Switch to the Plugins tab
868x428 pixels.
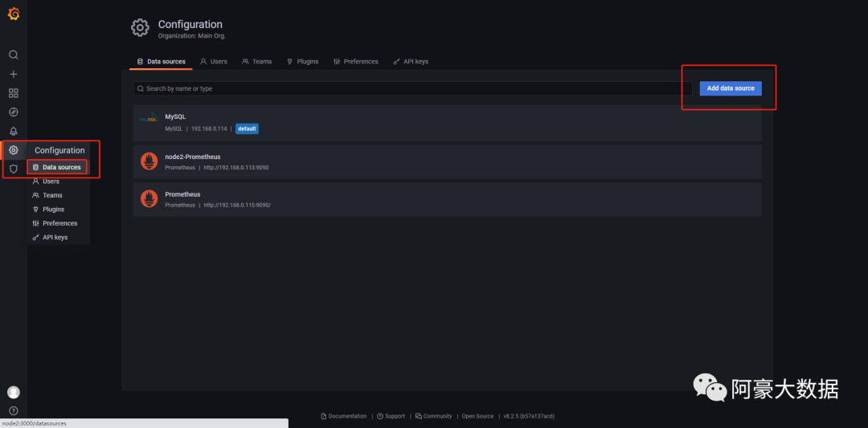pos(303,61)
